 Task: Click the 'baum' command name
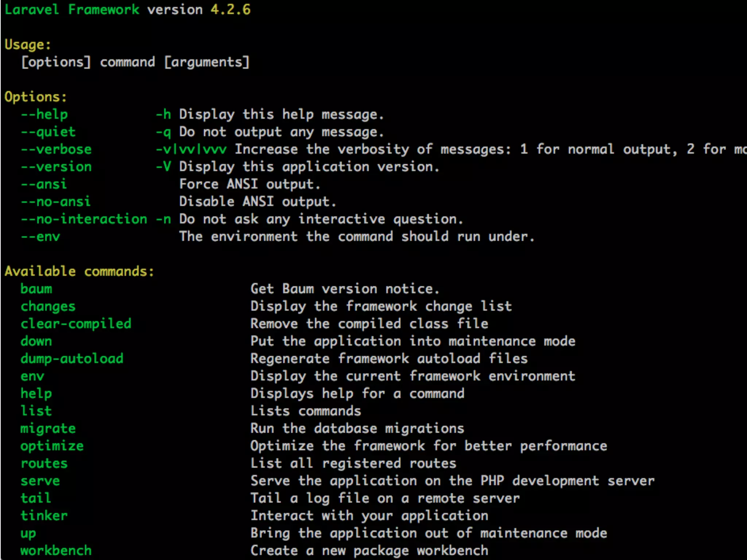click(x=36, y=289)
